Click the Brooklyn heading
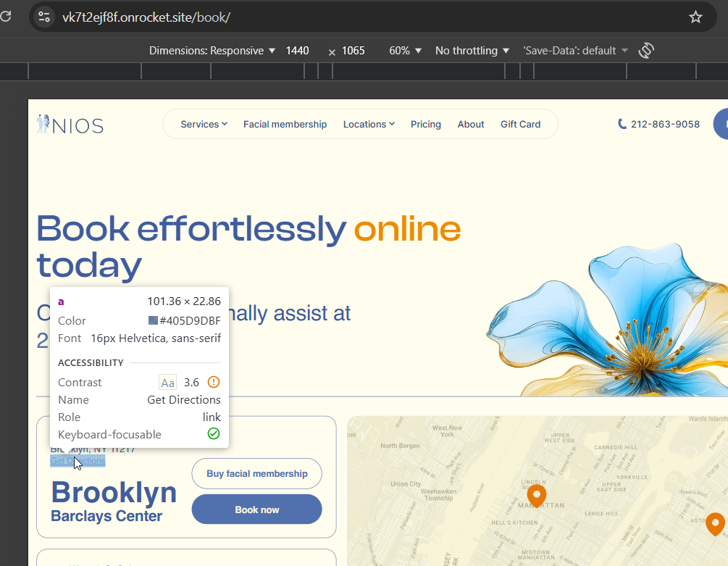This screenshot has width=728, height=566. tap(114, 492)
